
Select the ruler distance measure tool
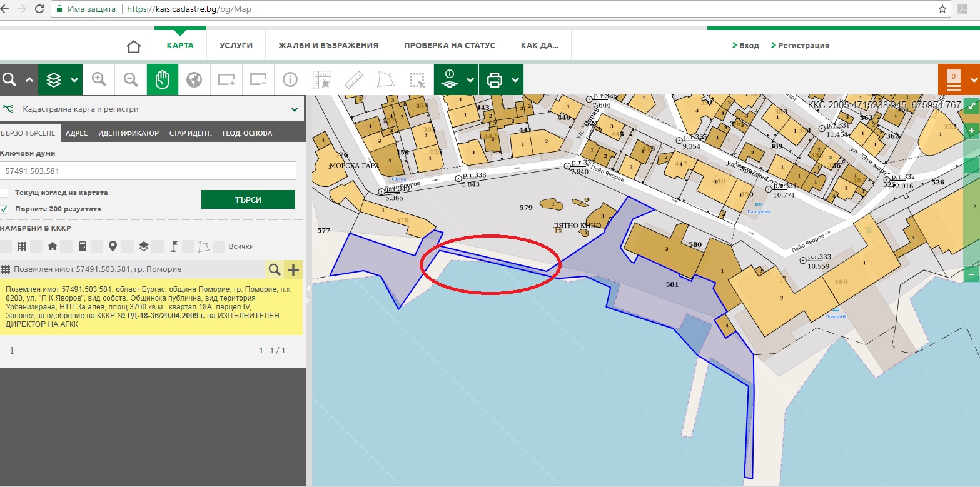[x=354, y=79]
